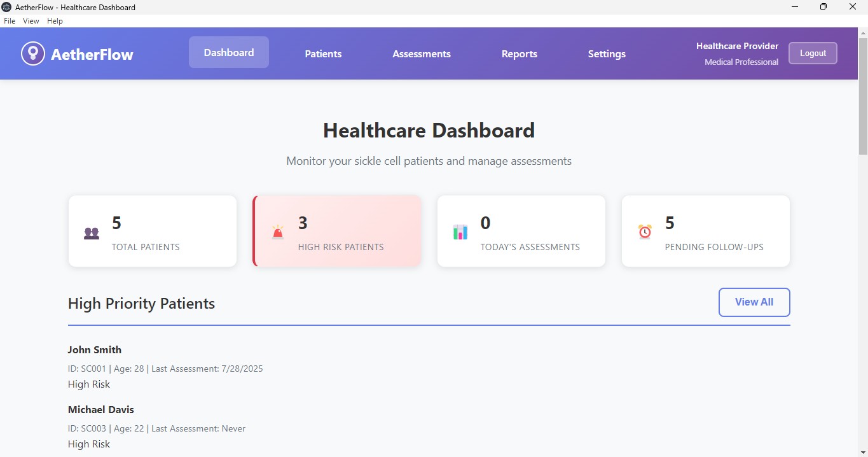Click the down arrow on the vertical scrollbar
The width and height of the screenshot is (868, 457).
863,452
